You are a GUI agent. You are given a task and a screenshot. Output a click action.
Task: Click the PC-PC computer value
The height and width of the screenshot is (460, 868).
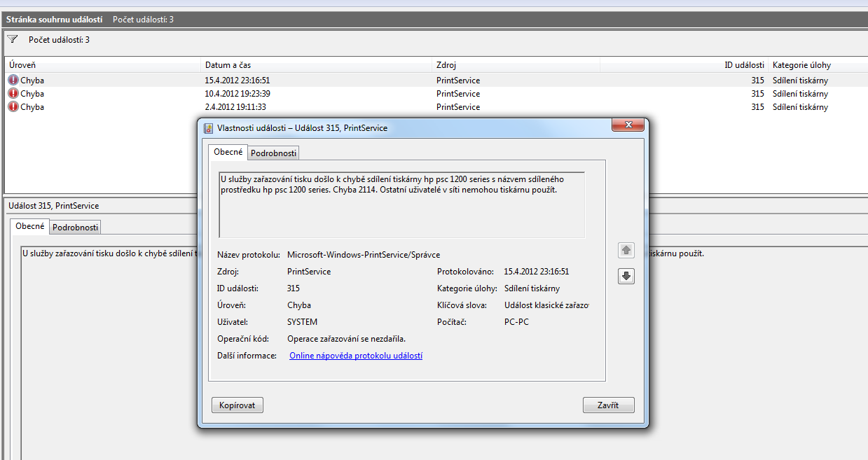point(516,322)
